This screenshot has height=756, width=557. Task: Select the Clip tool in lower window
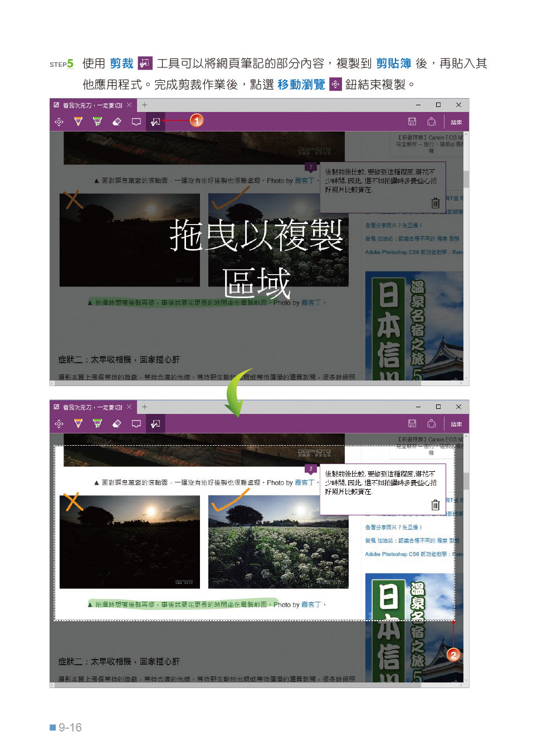coord(155,423)
